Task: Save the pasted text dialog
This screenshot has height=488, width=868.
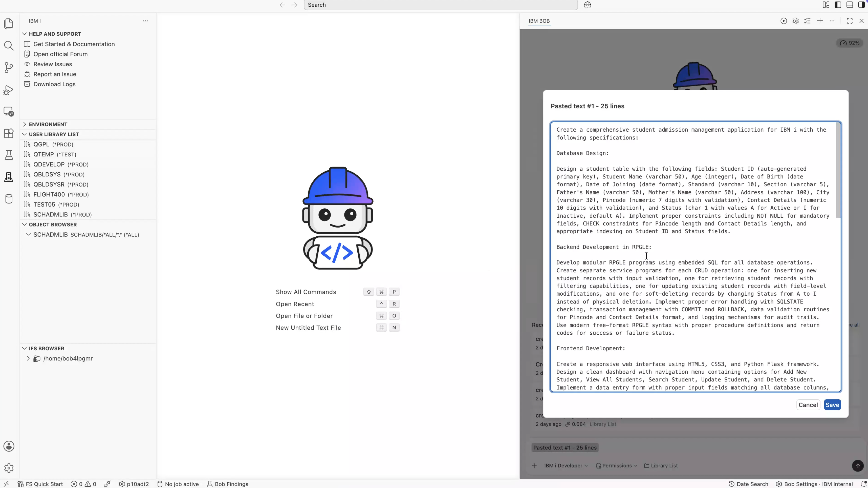Action: click(832, 405)
